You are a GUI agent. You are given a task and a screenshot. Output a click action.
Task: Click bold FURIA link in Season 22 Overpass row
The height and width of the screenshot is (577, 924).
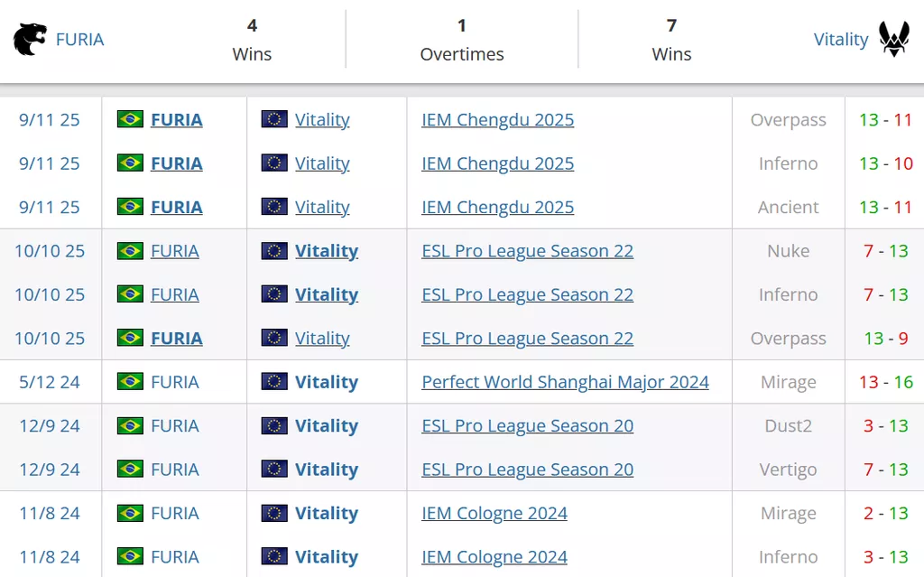point(176,339)
